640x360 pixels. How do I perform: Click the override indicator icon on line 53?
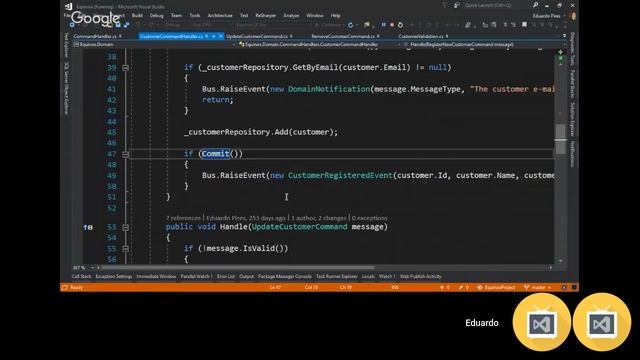[88, 227]
